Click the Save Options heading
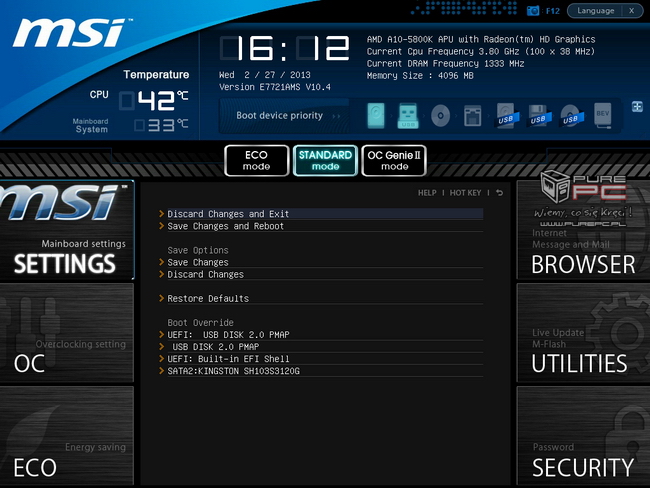The image size is (650, 488). (198, 250)
